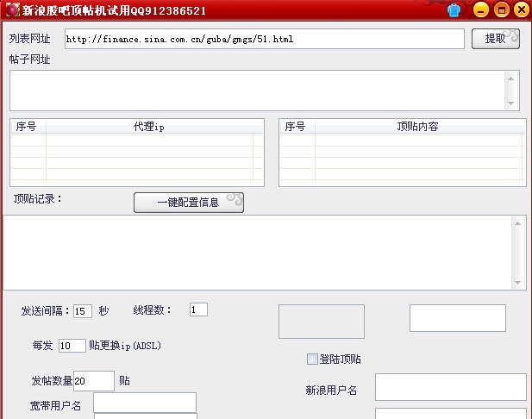Click the 宽带用户名 label
The image size is (532, 419).
point(56,405)
